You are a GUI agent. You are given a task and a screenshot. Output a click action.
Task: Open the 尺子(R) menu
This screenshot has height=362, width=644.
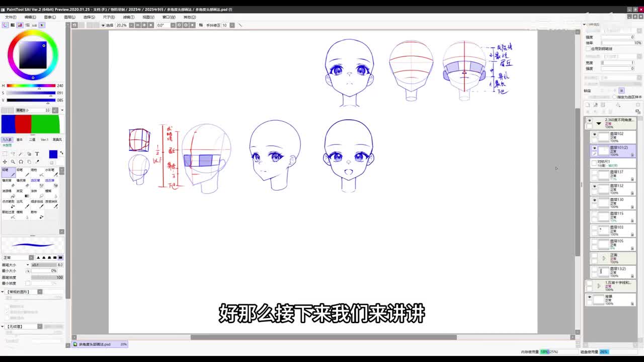tap(109, 17)
